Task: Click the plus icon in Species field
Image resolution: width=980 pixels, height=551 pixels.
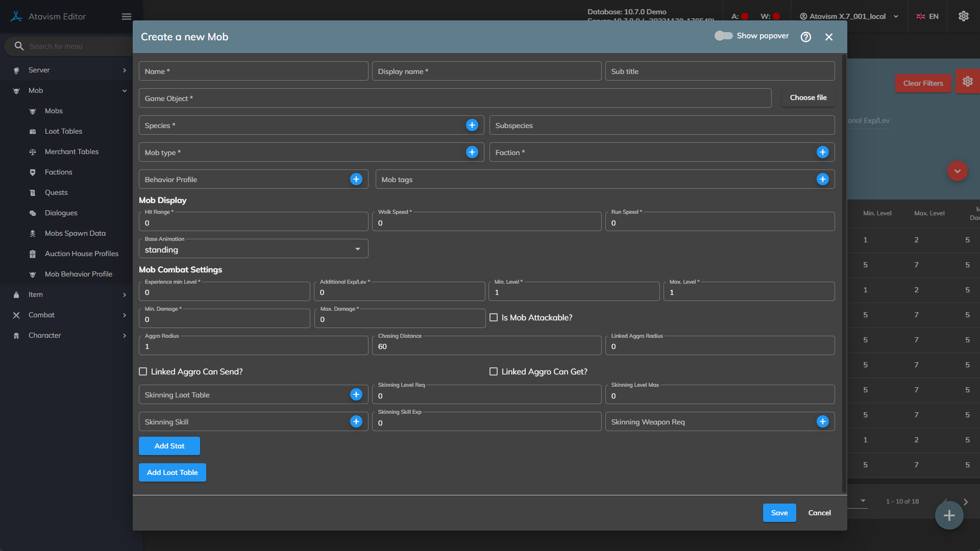Action: (x=472, y=126)
